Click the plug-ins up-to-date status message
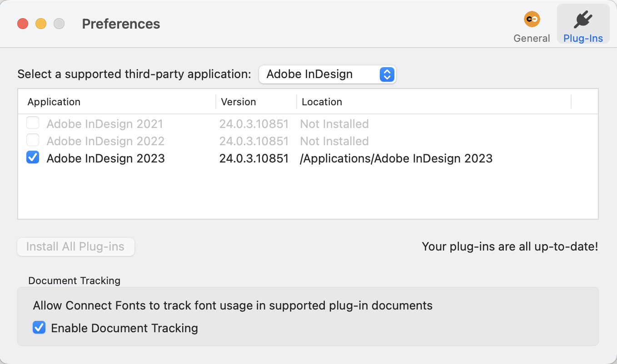 click(510, 247)
